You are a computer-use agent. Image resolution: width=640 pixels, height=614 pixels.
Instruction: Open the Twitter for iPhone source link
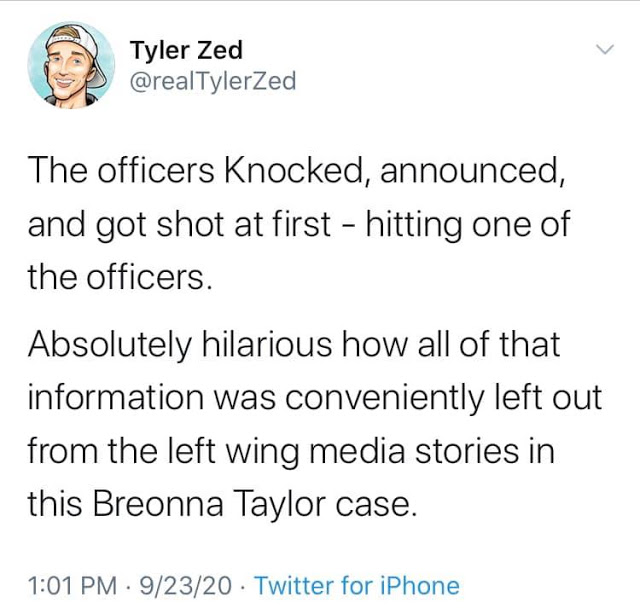click(x=357, y=585)
